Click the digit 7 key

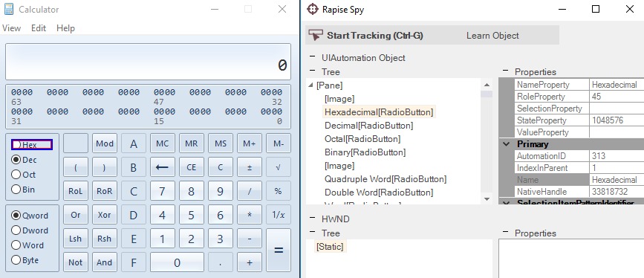click(162, 191)
